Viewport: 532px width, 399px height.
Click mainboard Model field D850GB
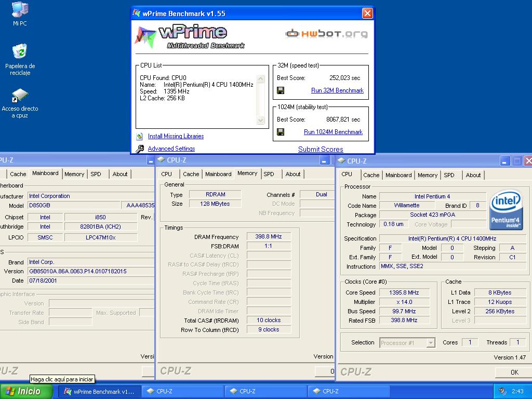[74, 205]
